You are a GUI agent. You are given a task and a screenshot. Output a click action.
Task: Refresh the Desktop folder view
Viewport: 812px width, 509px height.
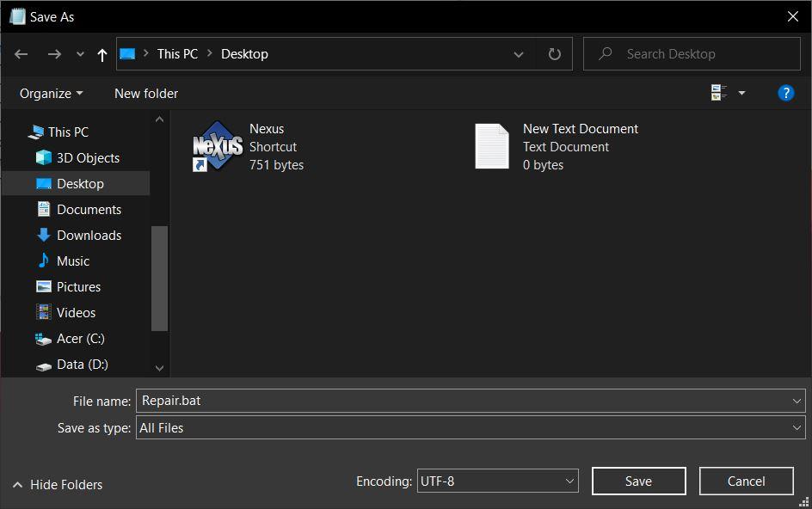click(554, 54)
